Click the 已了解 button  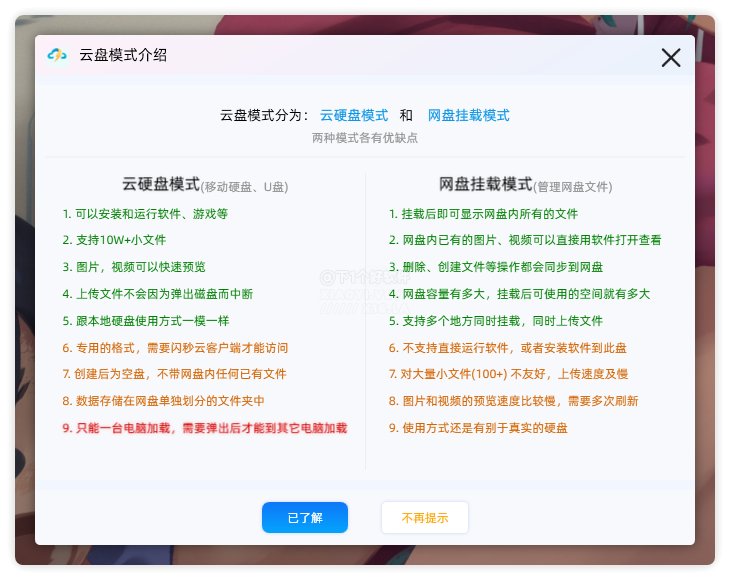pos(305,518)
